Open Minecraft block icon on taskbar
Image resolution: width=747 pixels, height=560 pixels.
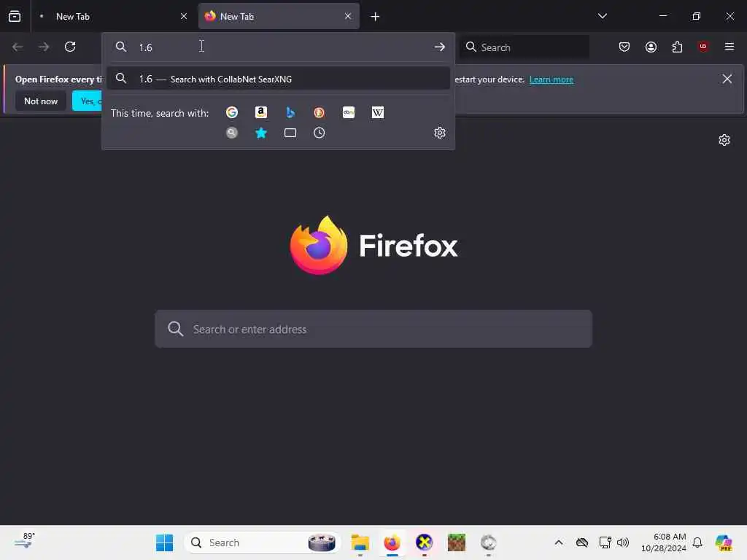coord(457,542)
